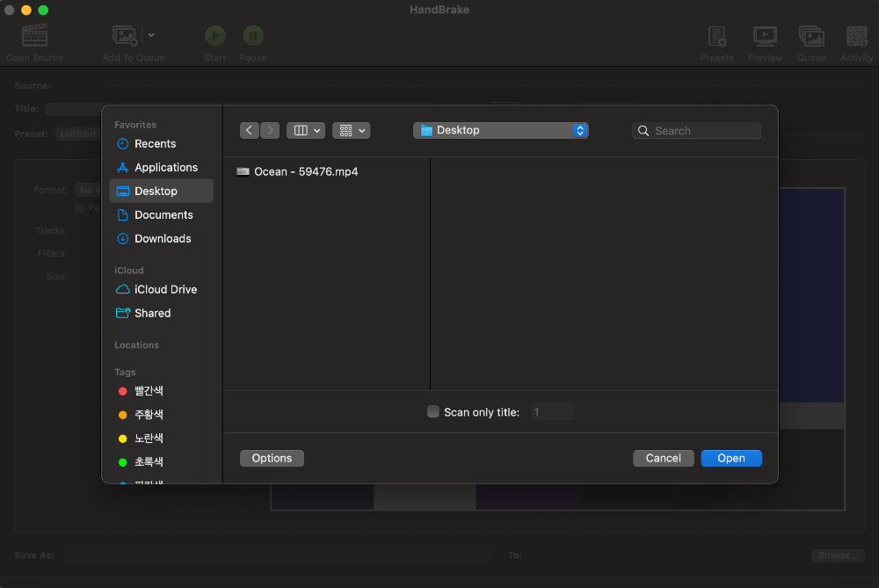
Task: Select Recents in the sidebar
Action: click(162, 143)
